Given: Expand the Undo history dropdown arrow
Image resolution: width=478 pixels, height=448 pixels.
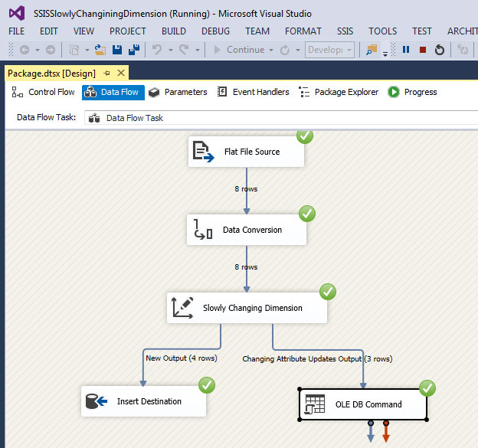Looking at the screenshot, I should pyautogui.click(x=171, y=50).
